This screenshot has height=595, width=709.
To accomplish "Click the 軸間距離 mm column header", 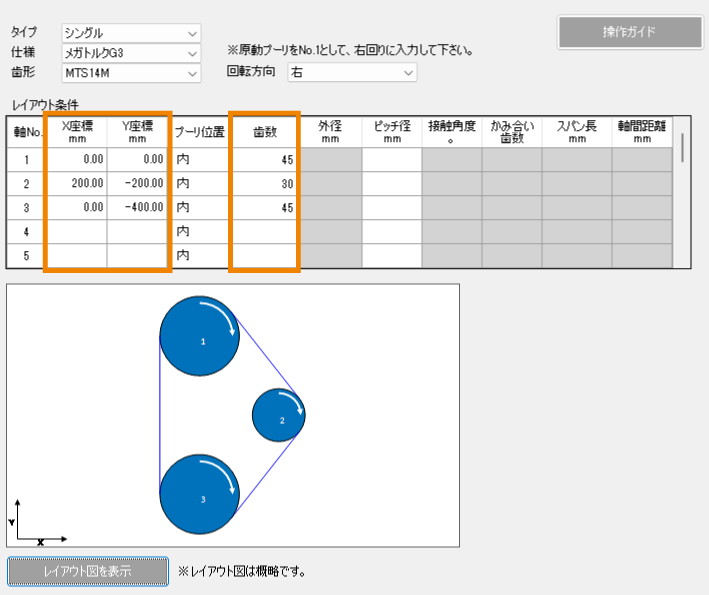I will (x=642, y=132).
